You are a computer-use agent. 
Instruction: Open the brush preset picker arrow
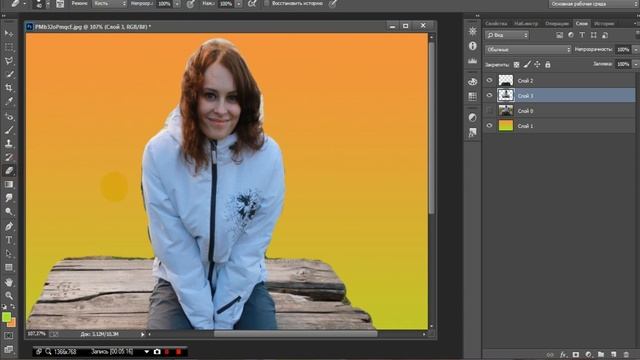[47, 4]
